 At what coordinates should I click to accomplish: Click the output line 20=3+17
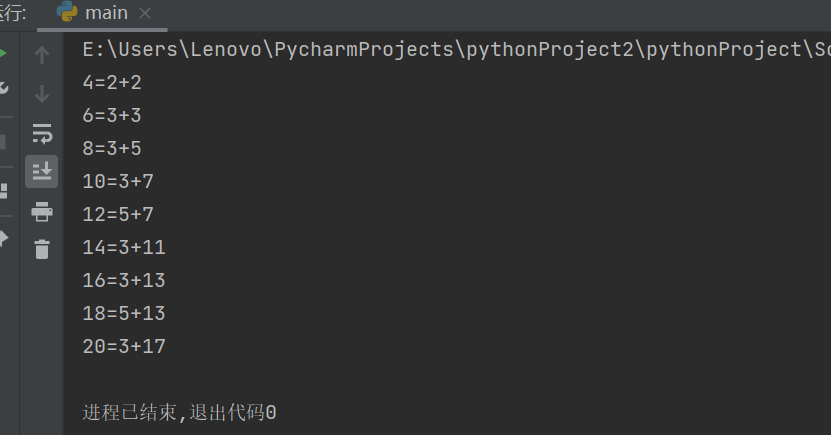pyautogui.click(x=124, y=347)
